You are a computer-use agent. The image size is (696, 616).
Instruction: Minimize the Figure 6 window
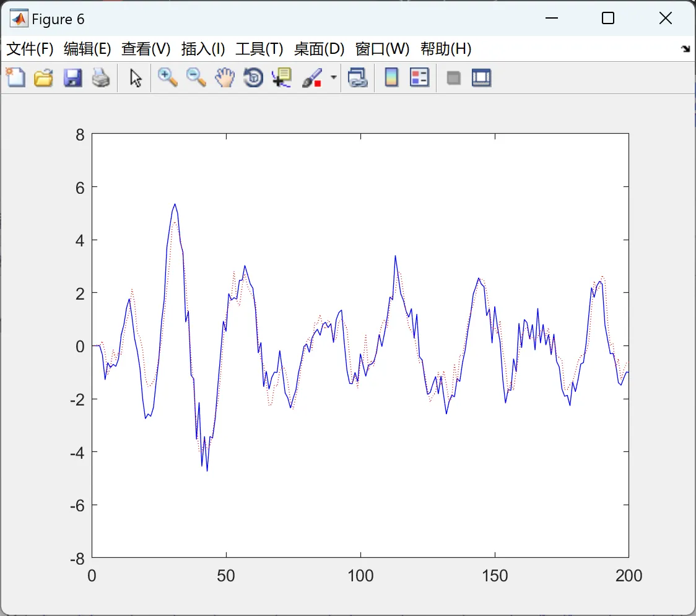(551, 18)
